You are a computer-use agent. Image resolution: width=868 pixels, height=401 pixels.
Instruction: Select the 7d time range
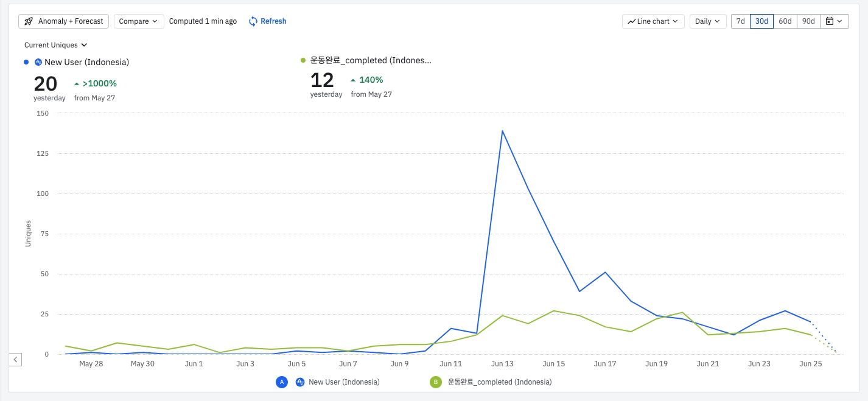coord(740,21)
